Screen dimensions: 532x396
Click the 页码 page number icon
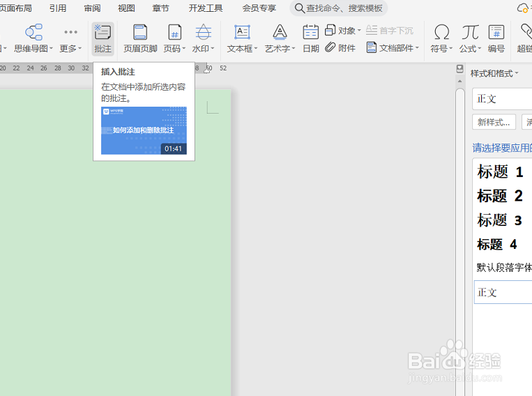pyautogui.click(x=175, y=32)
